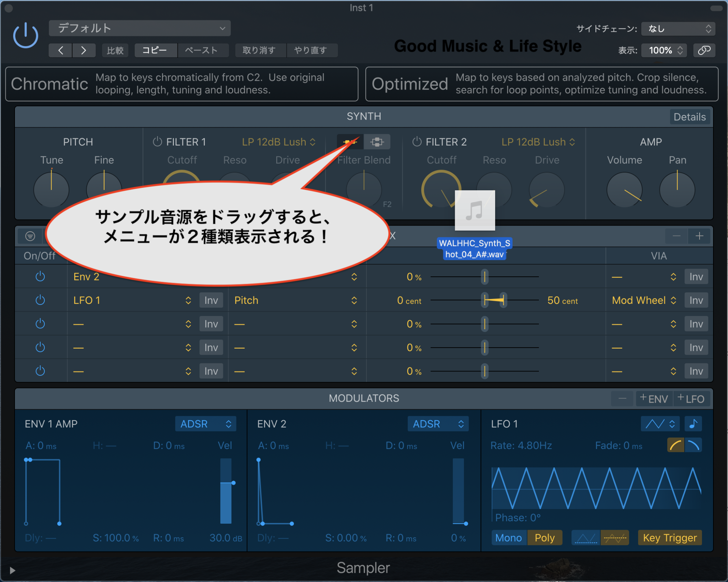Select the parallel filter routing icon

[377, 142]
